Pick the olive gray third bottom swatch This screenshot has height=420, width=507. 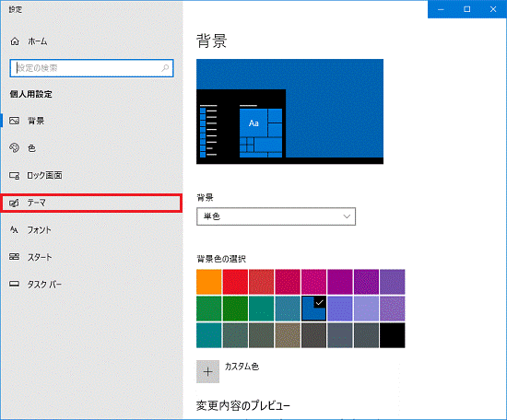(261, 335)
